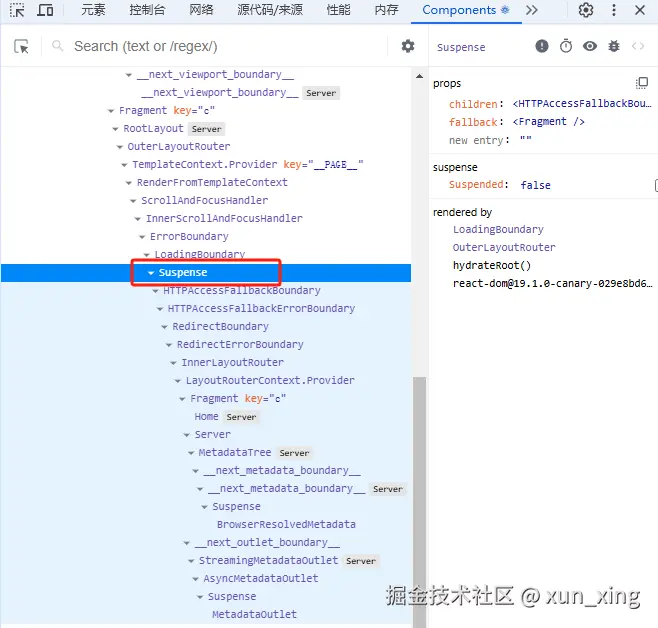Collapse the MetadataTree arrow
This screenshot has height=628, width=658.
pyautogui.click(x=191, y=453)
